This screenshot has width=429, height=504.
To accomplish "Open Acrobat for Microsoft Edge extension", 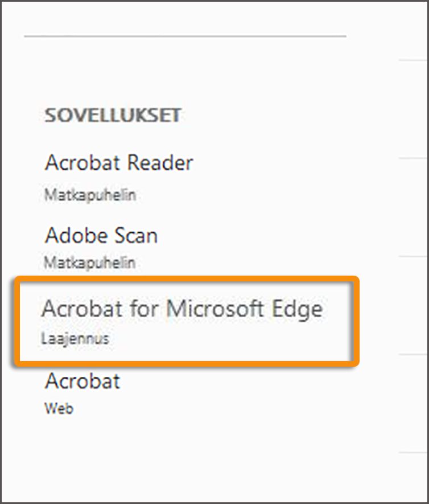I will pyautogui.click(x=182, y=309).
